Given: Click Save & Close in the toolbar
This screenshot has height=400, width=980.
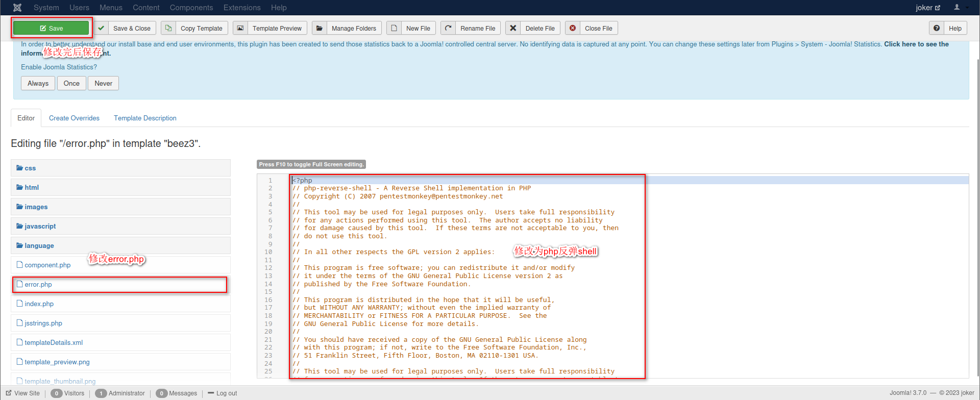Looking at the screenshot, I should 126,28.
